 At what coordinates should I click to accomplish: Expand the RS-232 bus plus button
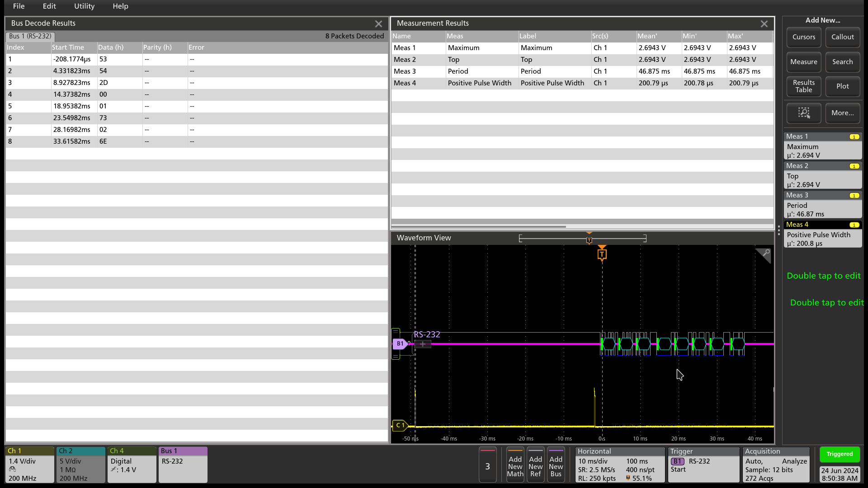point(422,344)
